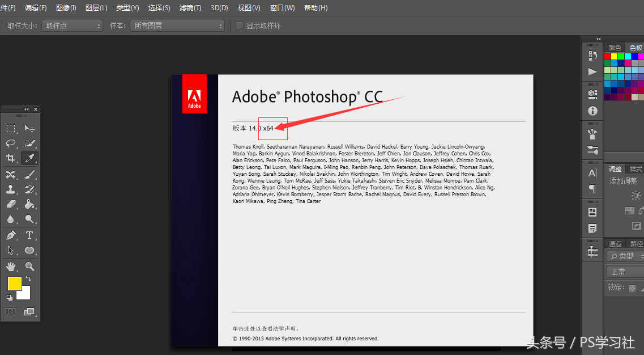The image size is (644, 355).
Task: Select the Dodge tool
Action: click(29, 219)
